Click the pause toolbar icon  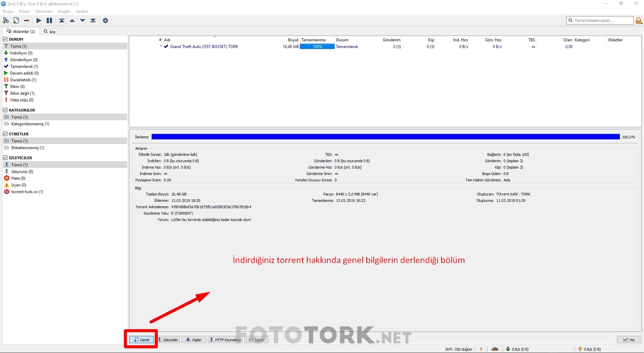[49, 20]
